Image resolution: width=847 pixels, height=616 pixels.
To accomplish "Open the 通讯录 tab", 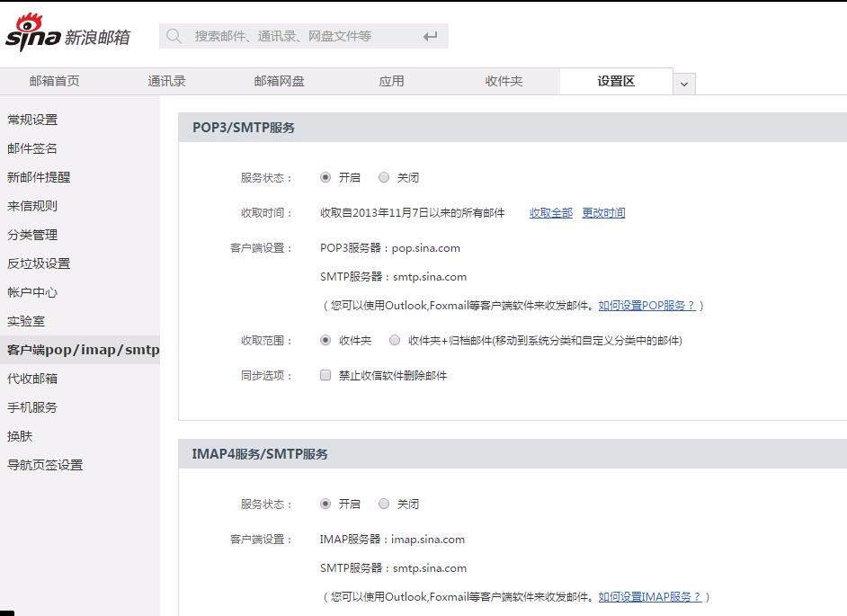I will tap(166, 81).
